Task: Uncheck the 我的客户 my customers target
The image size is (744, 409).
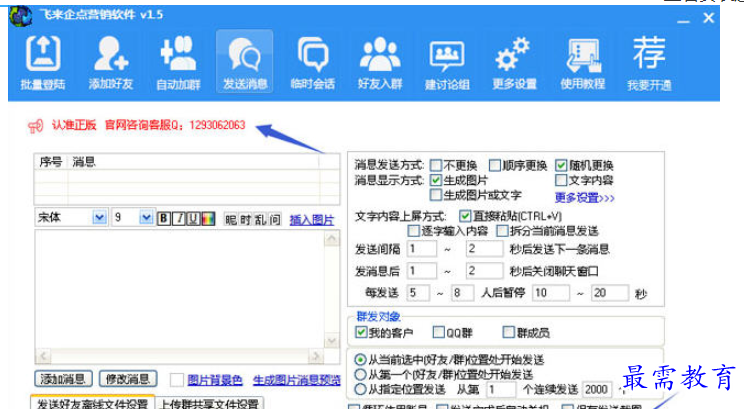Action: 361,332
